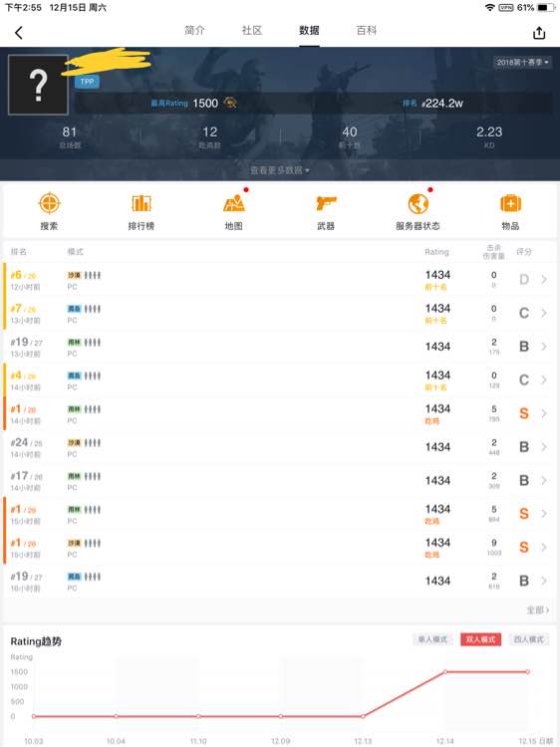Open the #6 match with D grade

(280, 280)
